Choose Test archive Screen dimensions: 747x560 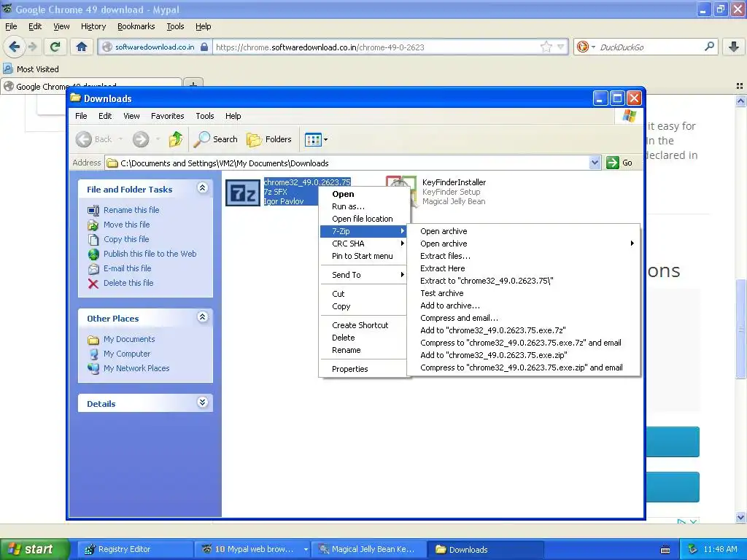[523, 293]
